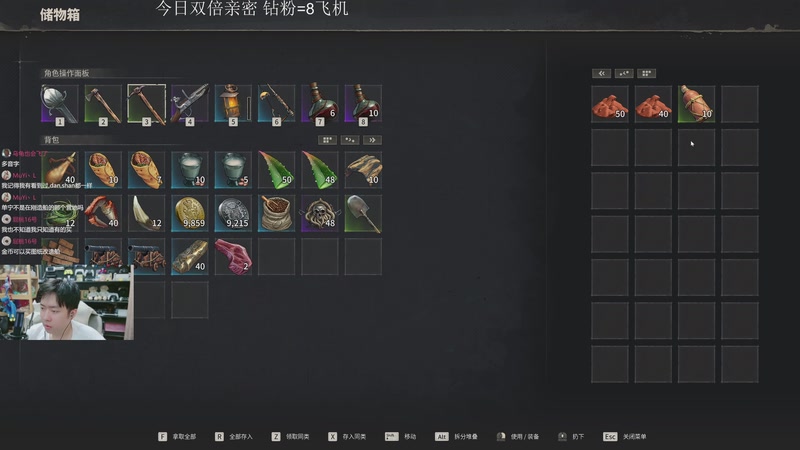Select the flintlock gun in slot 4
This screenshot has height=450, width=800.
[x=190, y=104]
